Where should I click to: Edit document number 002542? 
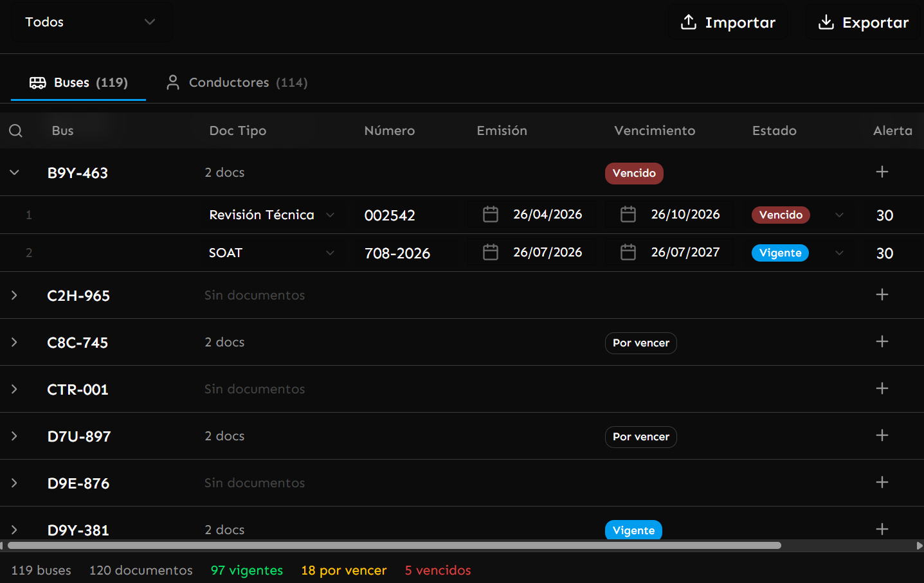pos(390,215)
